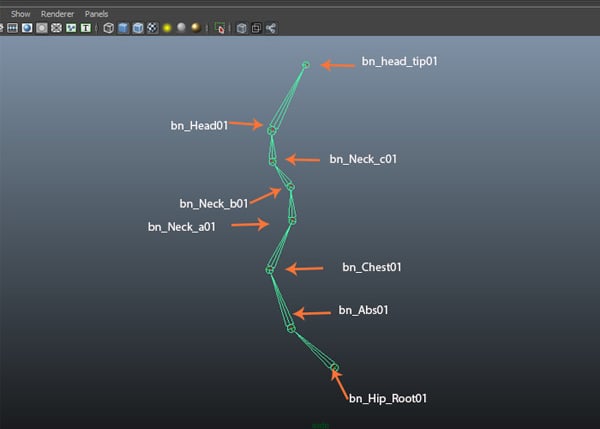This screenshot has width=600, height=429.
Task: Open the Show menu
Action: (20, 14)
